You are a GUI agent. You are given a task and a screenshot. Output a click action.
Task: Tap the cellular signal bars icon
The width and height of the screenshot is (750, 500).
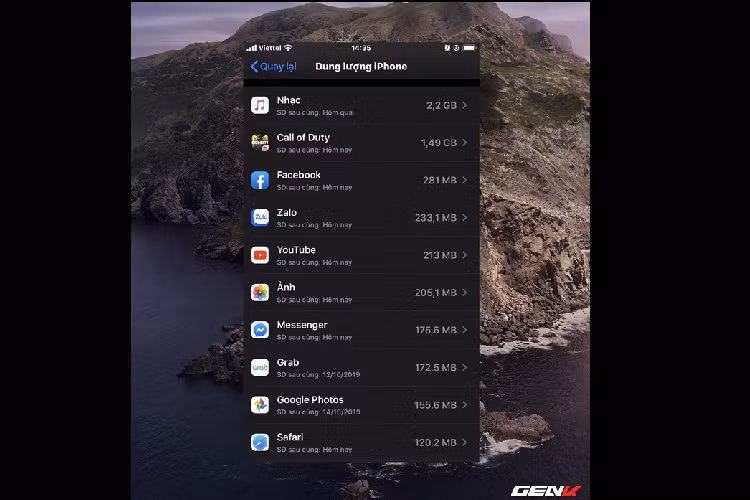pos(251,48)
